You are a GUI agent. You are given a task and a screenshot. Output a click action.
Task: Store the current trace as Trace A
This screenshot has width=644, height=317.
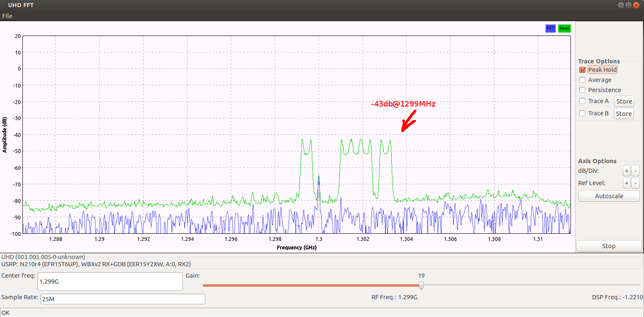pos(624,101)
